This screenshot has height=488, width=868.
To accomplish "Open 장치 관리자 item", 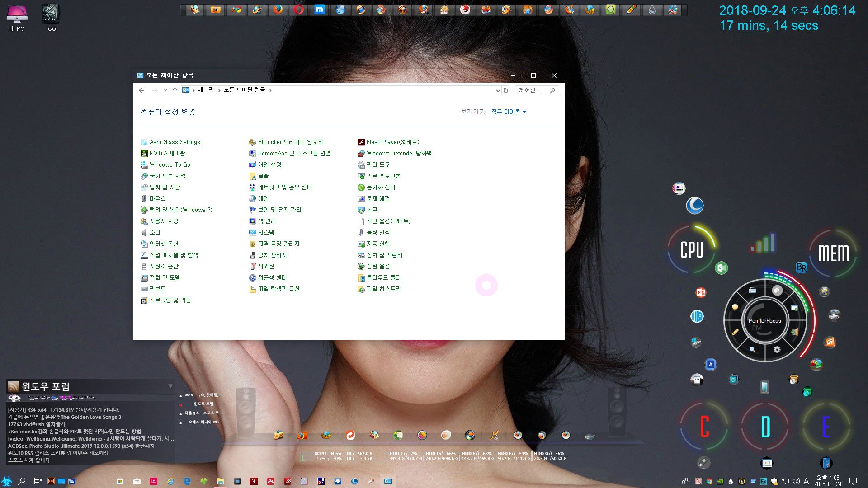I will (x=268, y=255).
